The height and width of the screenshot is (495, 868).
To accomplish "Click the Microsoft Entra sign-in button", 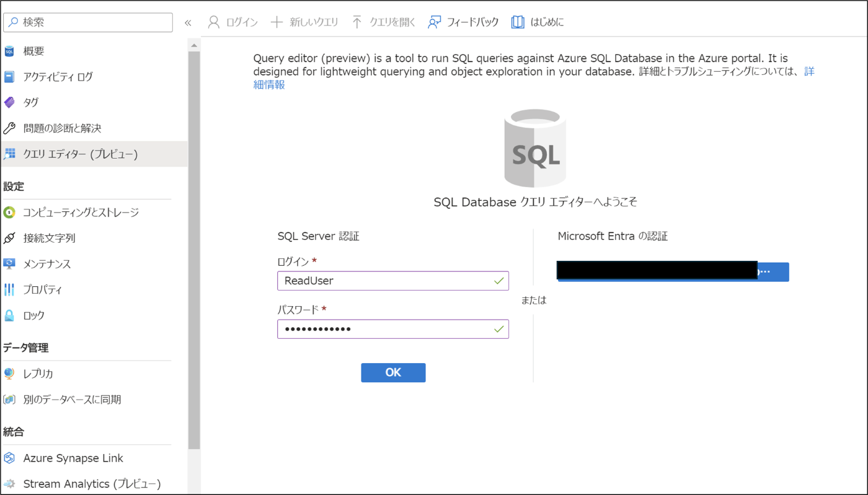I will click(673, 271).
